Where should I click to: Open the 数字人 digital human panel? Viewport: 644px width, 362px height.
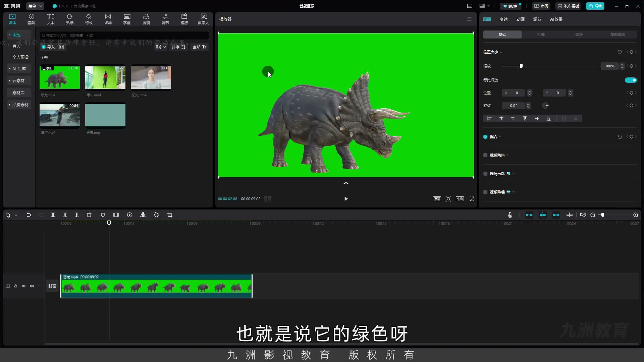[203, 19]
